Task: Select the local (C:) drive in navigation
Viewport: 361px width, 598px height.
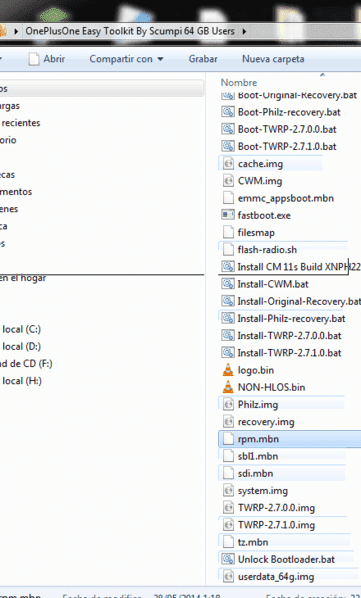Action: (x=21, y=329)
